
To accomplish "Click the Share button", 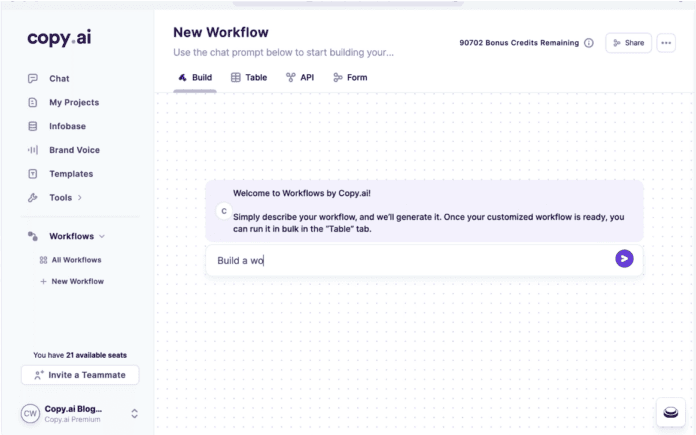I will click(x=628, y=43).
